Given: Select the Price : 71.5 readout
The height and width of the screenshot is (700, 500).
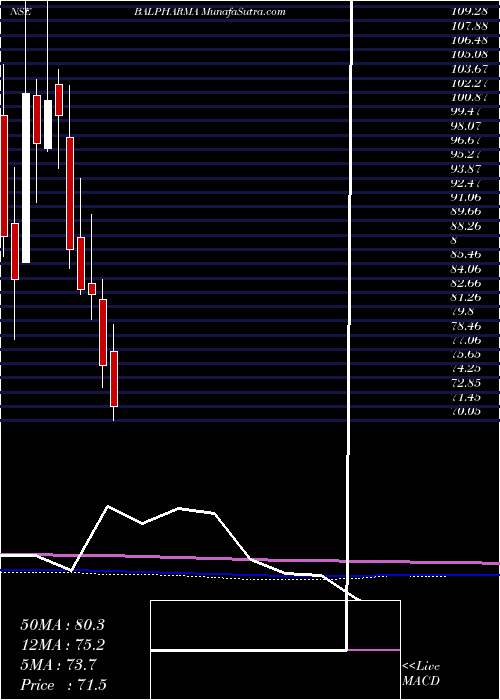Looking at the screenshot, I should (63, 685).
